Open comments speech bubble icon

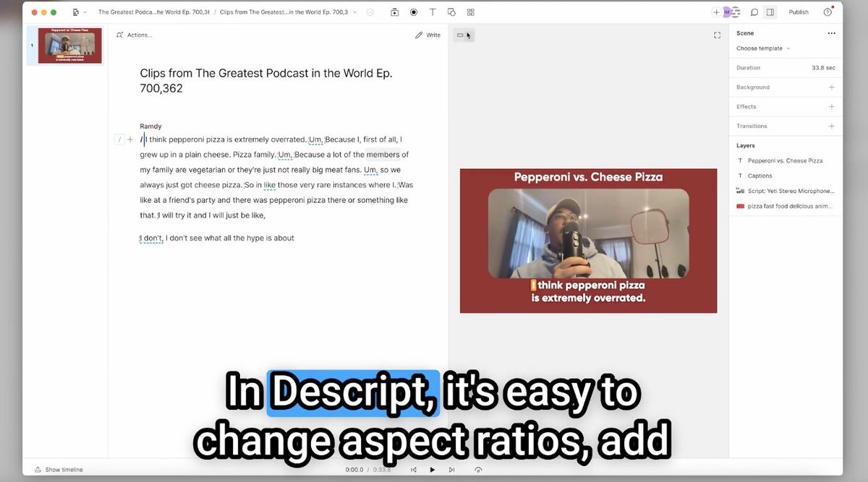point(754,12)
